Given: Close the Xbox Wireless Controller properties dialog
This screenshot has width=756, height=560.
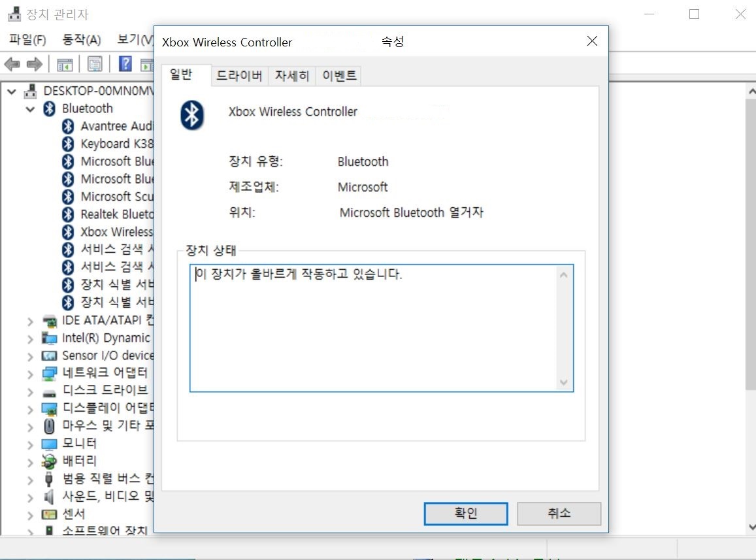Looking at the screenshot, I should pos(592,41).
